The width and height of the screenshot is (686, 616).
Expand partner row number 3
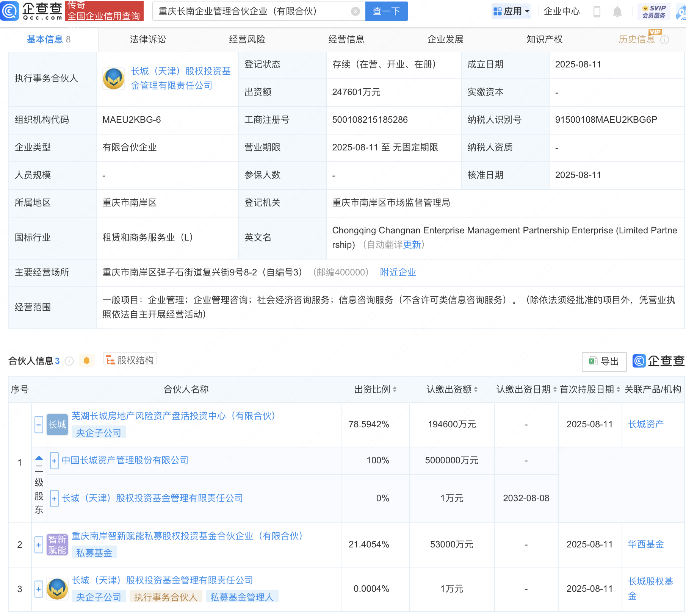[39, 589]
